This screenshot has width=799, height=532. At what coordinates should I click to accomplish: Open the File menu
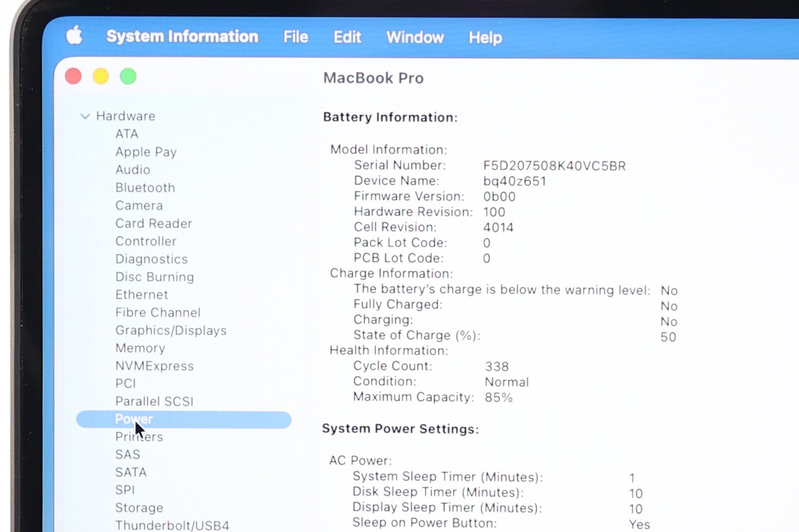pyautogui.click(x=296, y=37)
